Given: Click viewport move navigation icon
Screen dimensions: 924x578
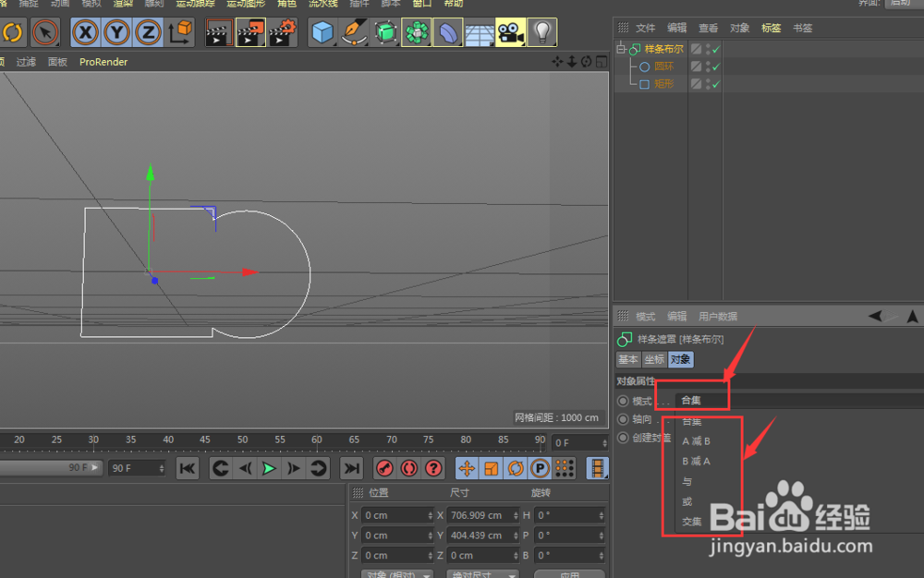Looking at the screenshot, I should pos(557,61).
